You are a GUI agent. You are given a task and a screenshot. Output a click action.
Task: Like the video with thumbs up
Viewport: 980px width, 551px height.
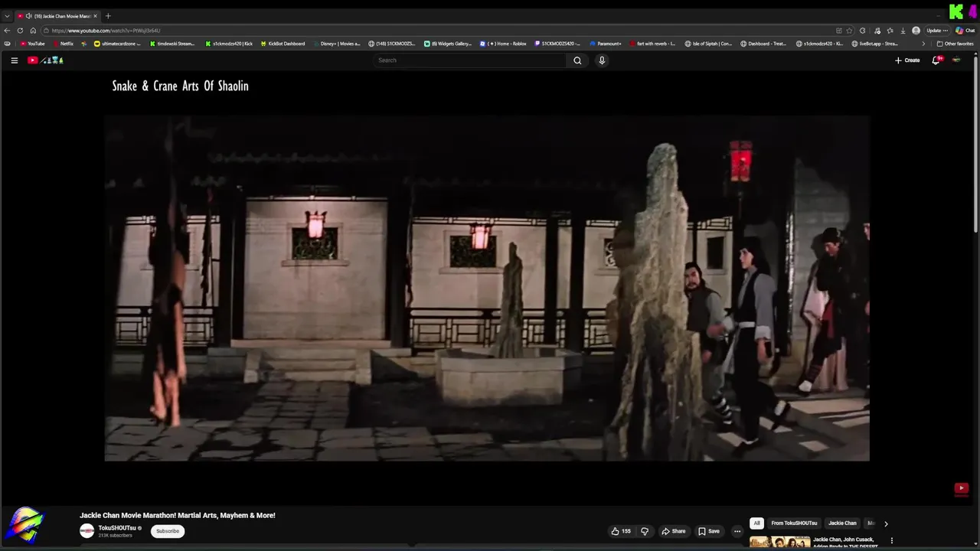621,531
